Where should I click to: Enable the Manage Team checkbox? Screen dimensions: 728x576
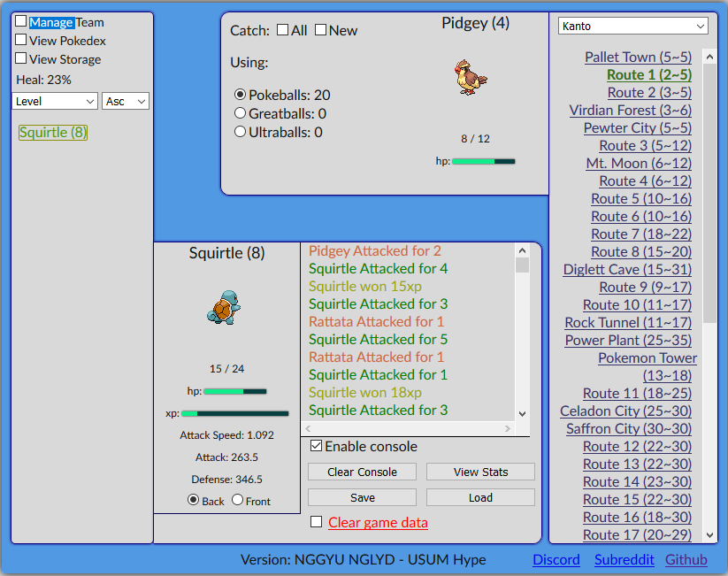coord(21,21)
